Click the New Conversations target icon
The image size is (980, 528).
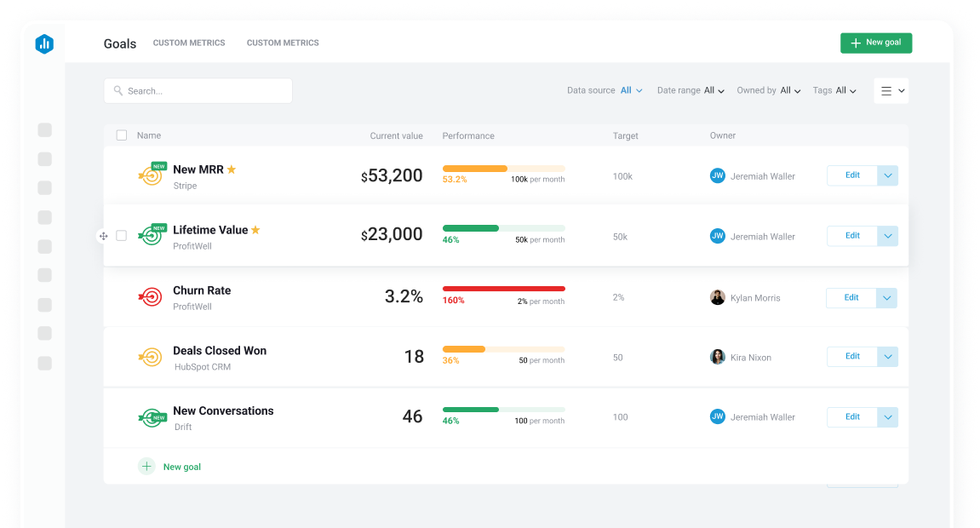153,416
